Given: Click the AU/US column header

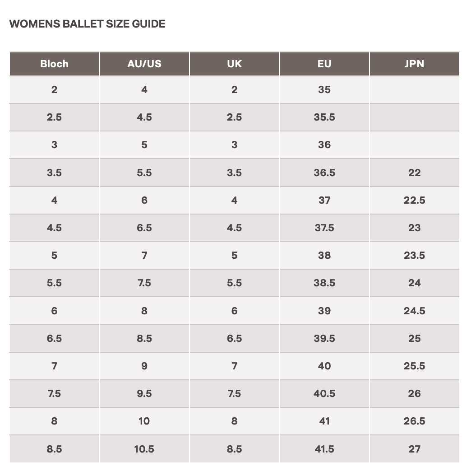Looking at the screenshot, I should [144, 64].
